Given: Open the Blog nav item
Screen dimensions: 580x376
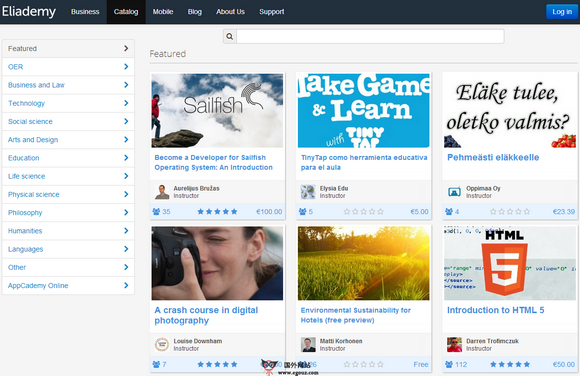Looking at the screenshot, I should [195, 12].
